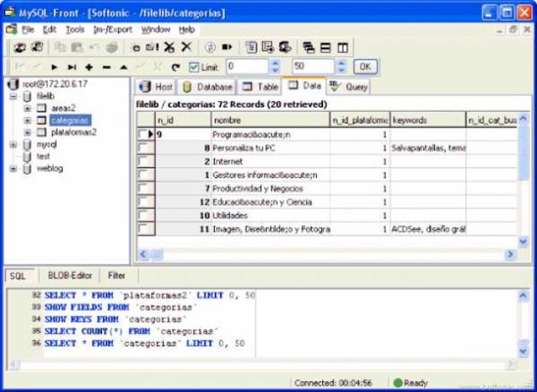Viewport: 537px width, 392px height.
Task: Increase the Limit start value of 0
Action: click(x=275, y=63)
